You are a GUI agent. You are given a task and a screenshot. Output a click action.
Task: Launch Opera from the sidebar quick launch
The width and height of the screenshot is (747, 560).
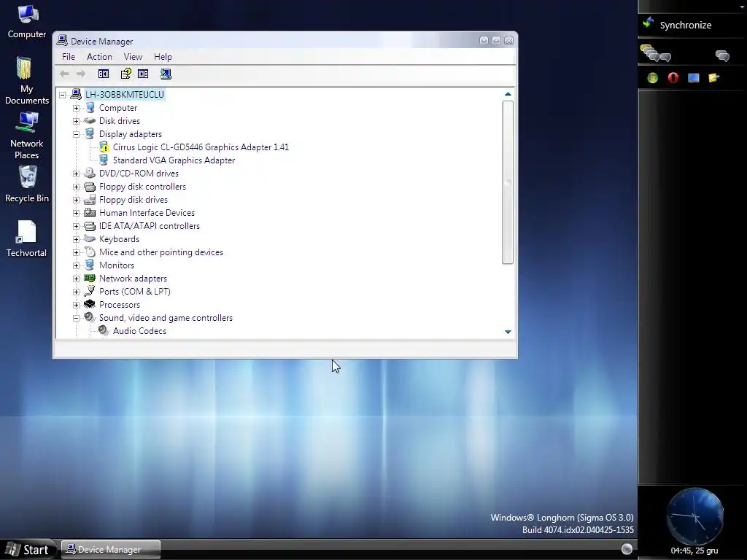pos(673,77)
